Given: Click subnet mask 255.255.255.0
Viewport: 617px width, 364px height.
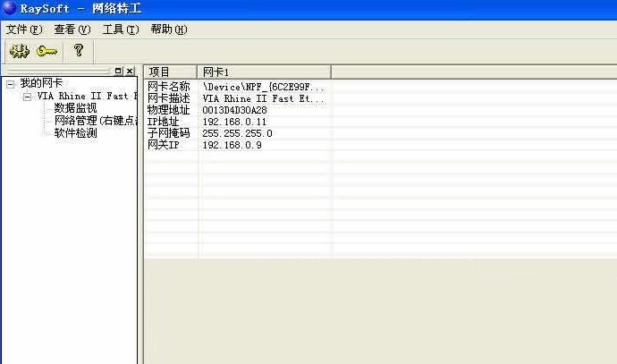Looking at the screenshot, I should pyautogui.click(x=237, y=133).
